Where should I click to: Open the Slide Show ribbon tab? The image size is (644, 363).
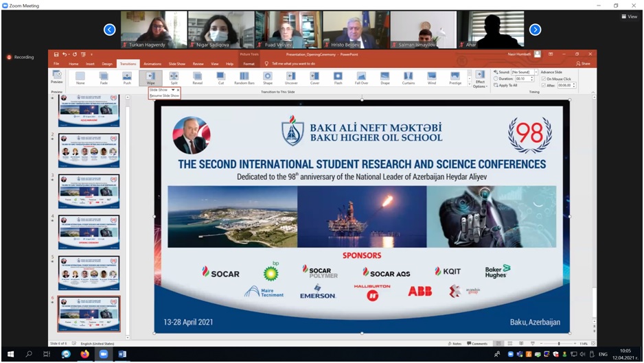[176, 63]
